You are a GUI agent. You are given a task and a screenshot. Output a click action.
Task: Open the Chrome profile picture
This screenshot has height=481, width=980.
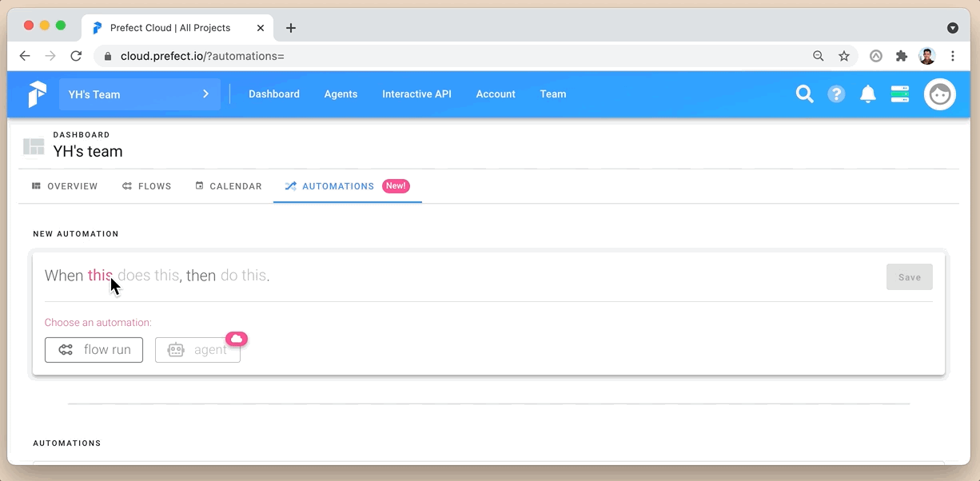point(927,56)
